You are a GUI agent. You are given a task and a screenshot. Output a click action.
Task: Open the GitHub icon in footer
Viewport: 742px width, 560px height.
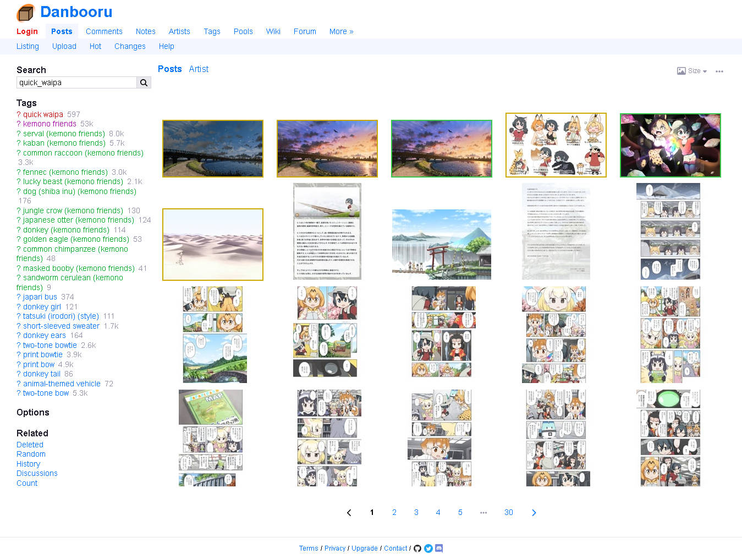click(x=417, y=548)
